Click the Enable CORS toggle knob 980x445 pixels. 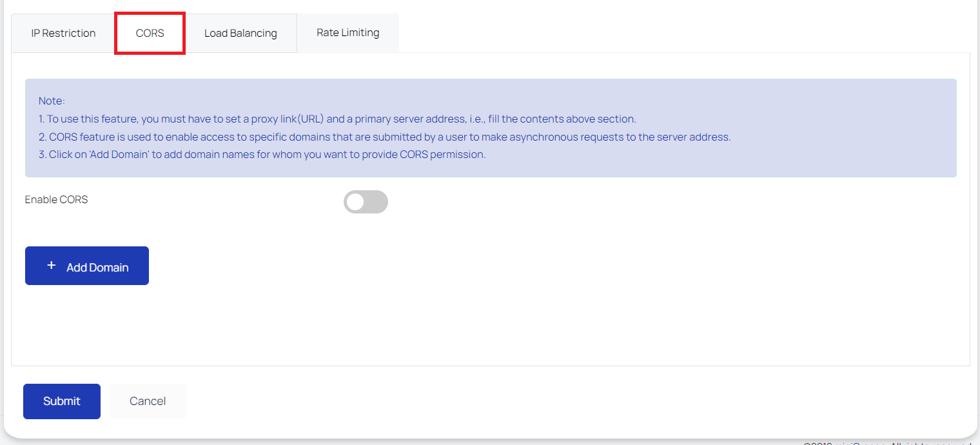[356, 202]
